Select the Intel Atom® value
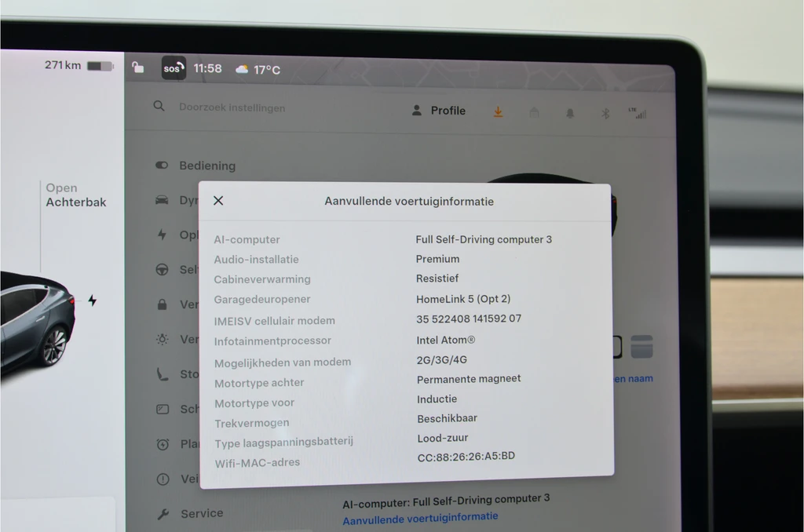Viewport: 804px width, 532px height. click(446, 340)
